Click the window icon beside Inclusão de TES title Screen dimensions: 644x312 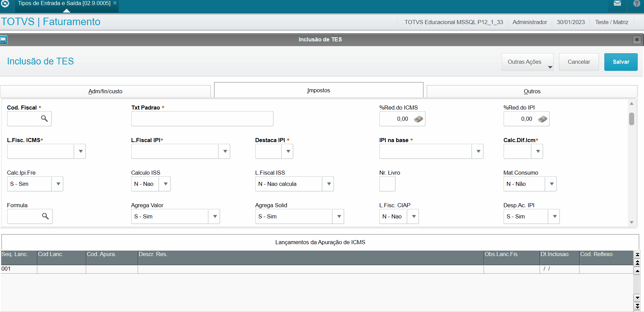point(4,40)
